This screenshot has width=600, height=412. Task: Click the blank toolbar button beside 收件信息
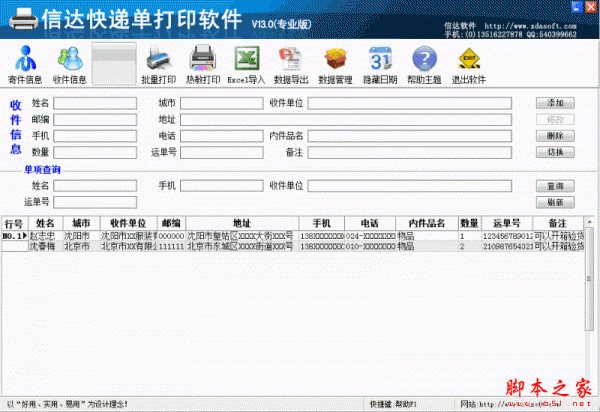click(x=114, y=64)
